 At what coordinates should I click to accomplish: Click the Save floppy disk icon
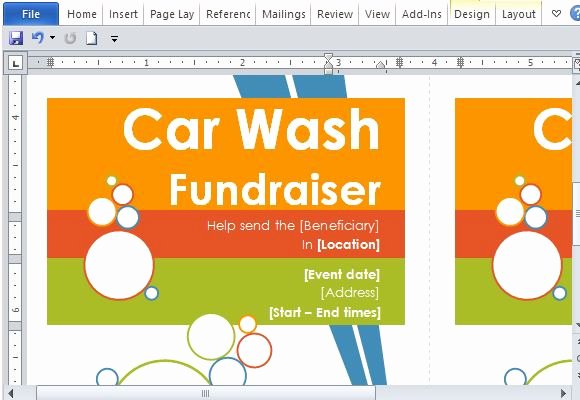pyautogui.click(x=16, y=38)
